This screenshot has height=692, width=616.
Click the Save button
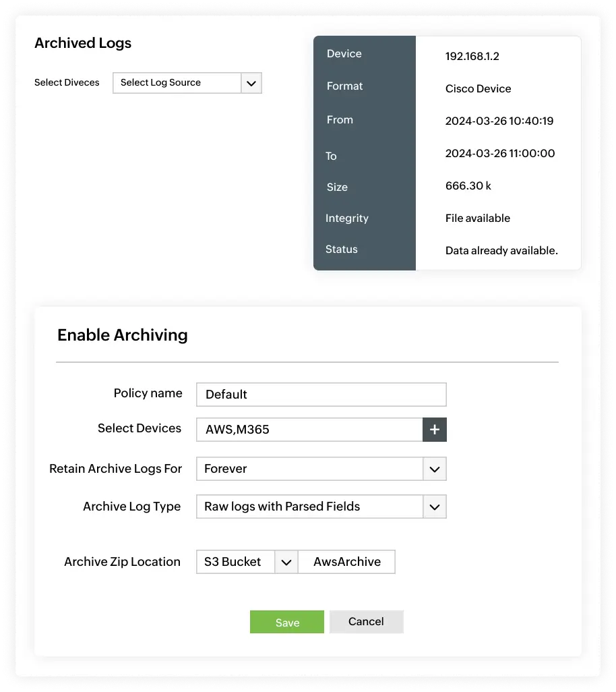(286, 621)
